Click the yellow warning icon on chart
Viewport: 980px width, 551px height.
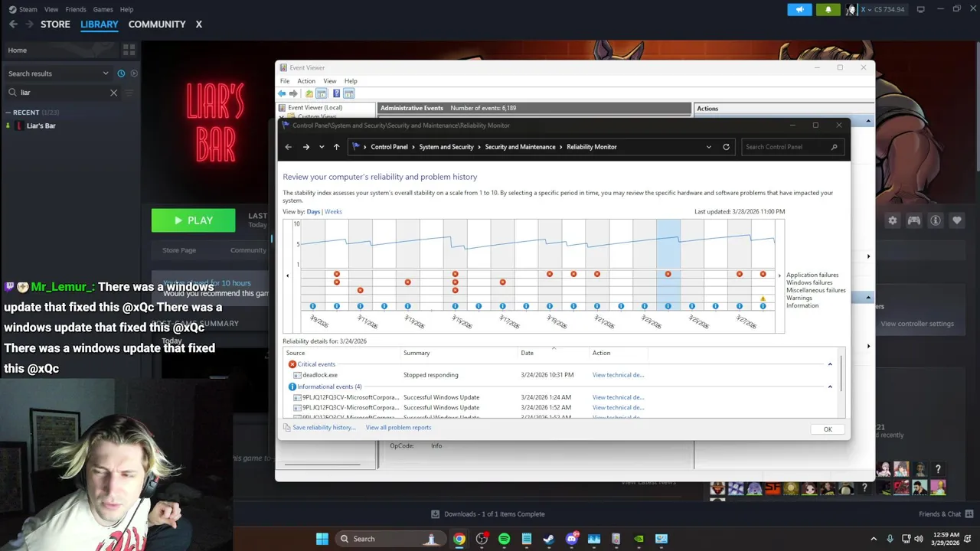[763, 298]
